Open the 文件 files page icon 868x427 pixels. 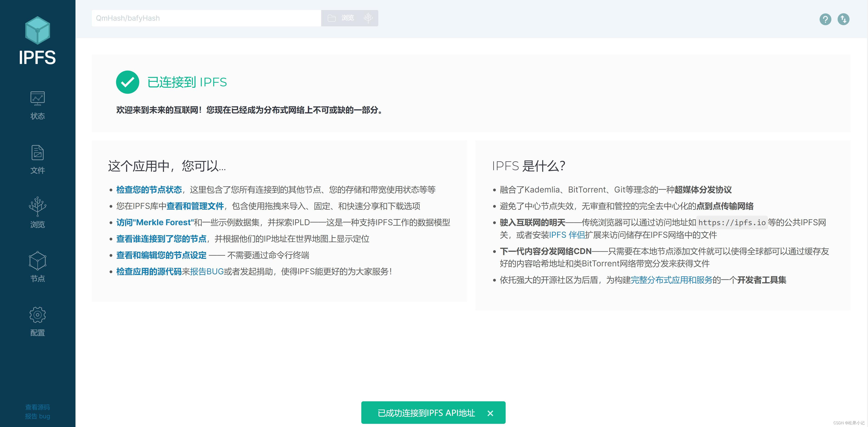[x=38, y=153]
